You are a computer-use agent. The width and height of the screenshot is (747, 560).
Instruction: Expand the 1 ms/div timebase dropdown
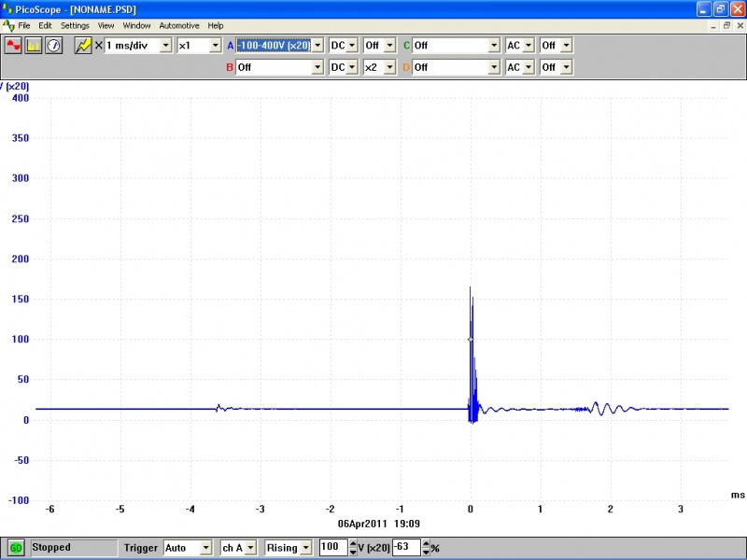(x=166, y=45)
